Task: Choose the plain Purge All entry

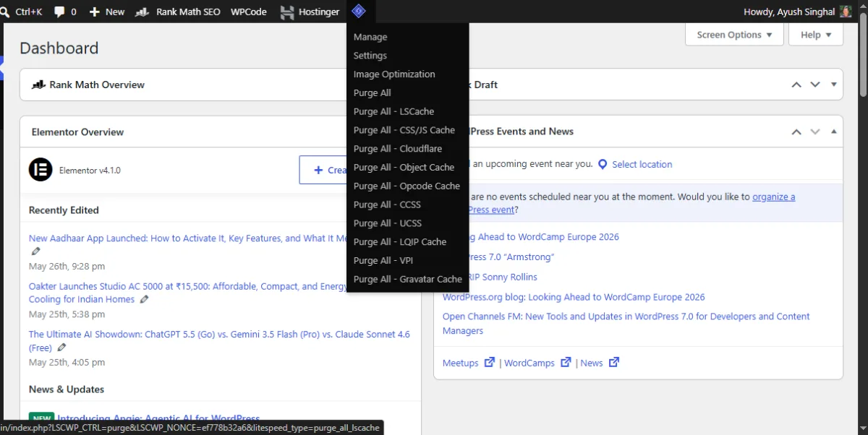Action: point(373,93)
